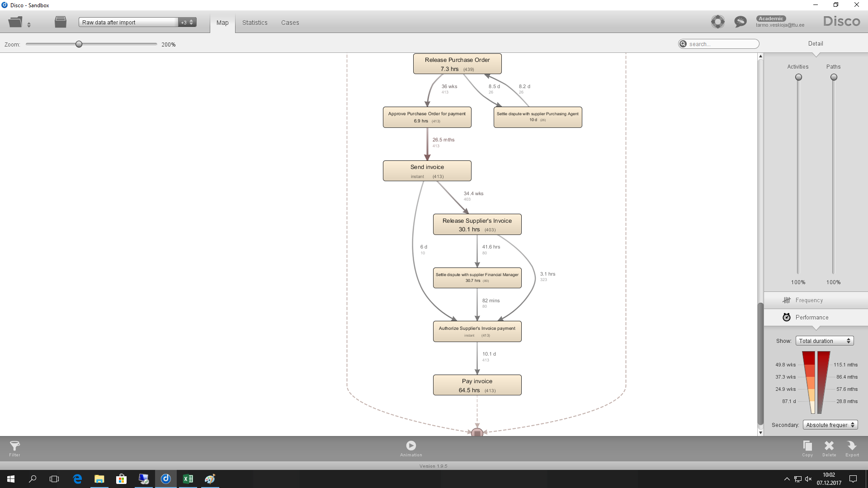
Task: Click the Disco logo
Action: 841,21
